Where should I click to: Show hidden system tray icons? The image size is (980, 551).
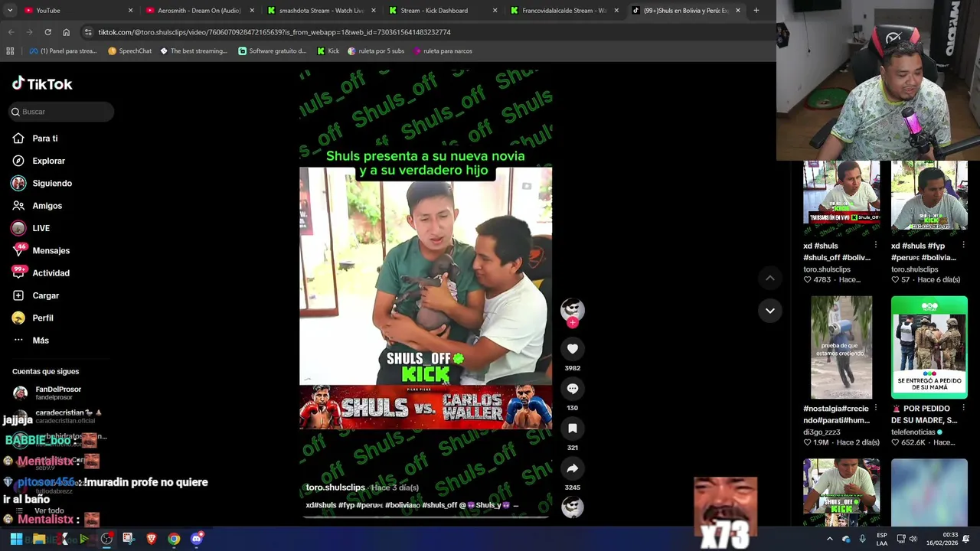click(x=829, y=539)
